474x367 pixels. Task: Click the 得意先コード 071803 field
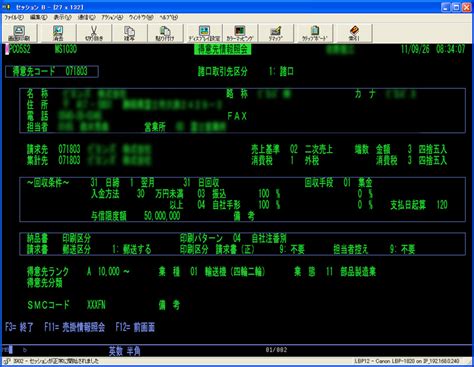coord(52,71)
